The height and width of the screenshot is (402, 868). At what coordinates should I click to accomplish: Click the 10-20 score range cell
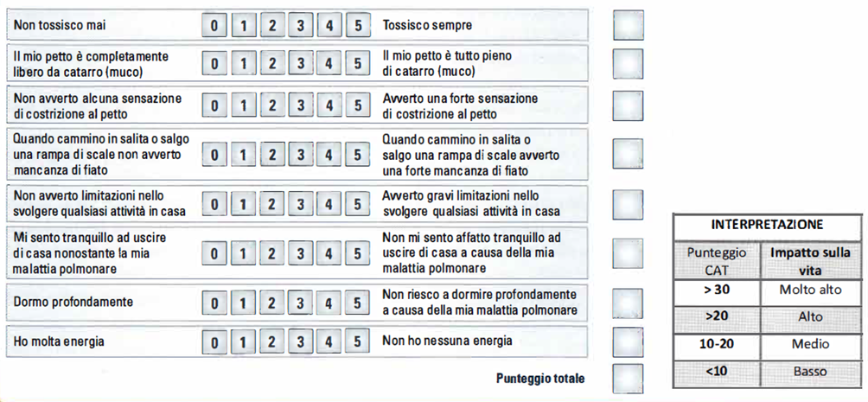pyautogui.click(x=717, y=344)
